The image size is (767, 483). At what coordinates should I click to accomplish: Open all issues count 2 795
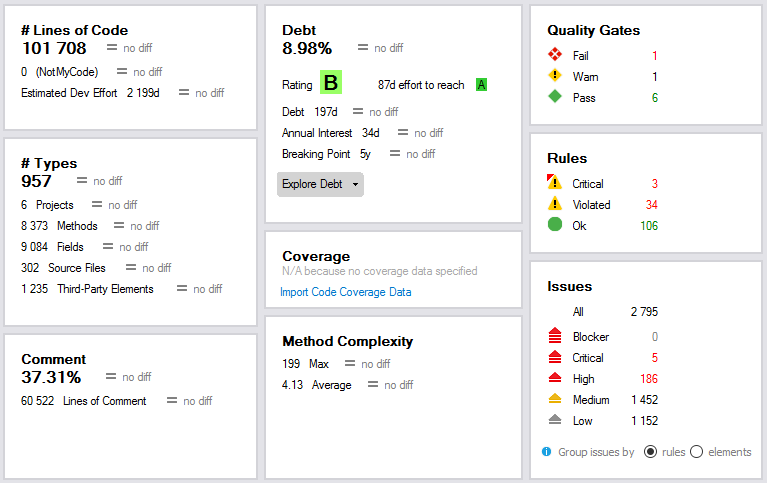click(644, 312)
